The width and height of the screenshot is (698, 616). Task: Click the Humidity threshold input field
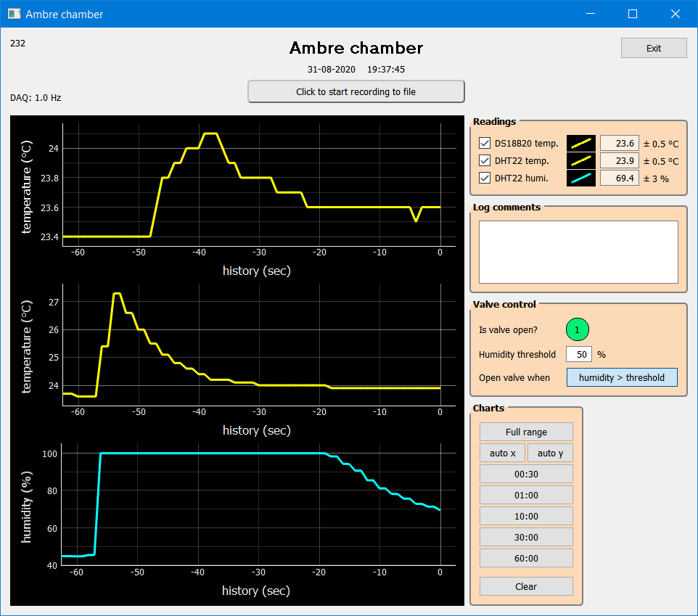pos(579,354)
